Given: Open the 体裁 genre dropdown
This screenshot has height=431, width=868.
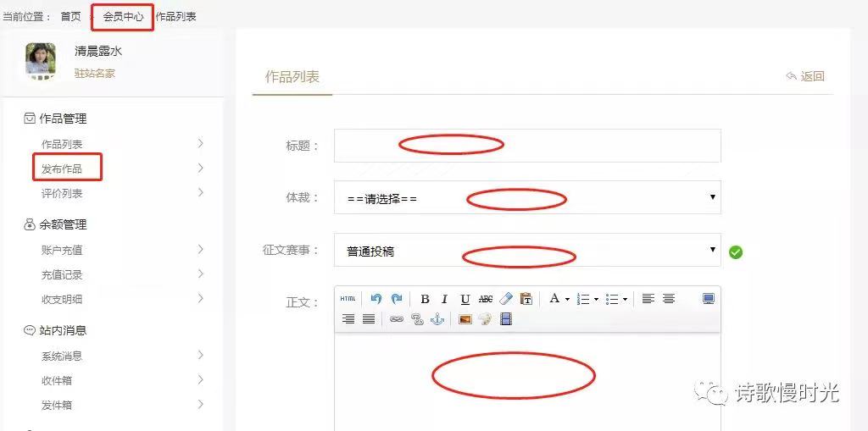Looking at the screenshot, I should point(527,198).
